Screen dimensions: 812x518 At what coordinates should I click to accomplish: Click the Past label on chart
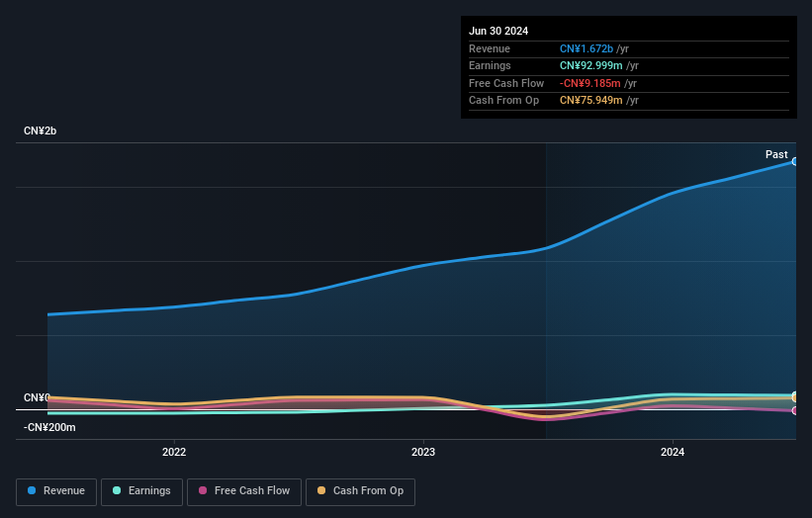(x=776, y=154)
